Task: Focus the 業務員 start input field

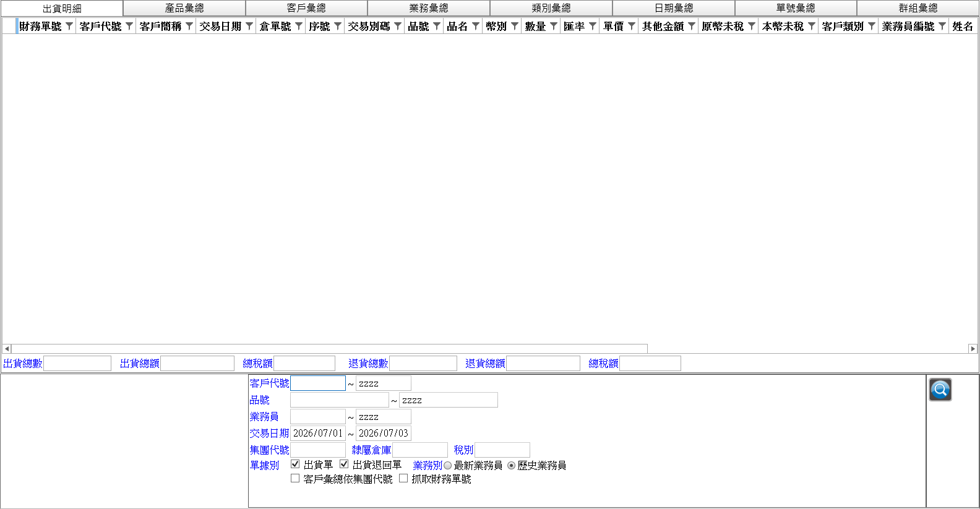Action: click(x=318, y=417)
